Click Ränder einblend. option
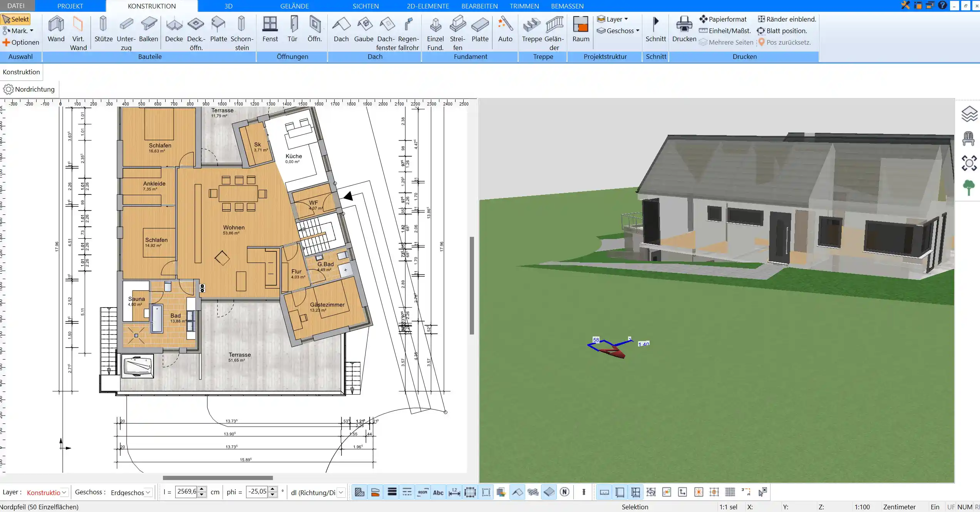This screenshot has height=512, width=980. tap(787, 19)
